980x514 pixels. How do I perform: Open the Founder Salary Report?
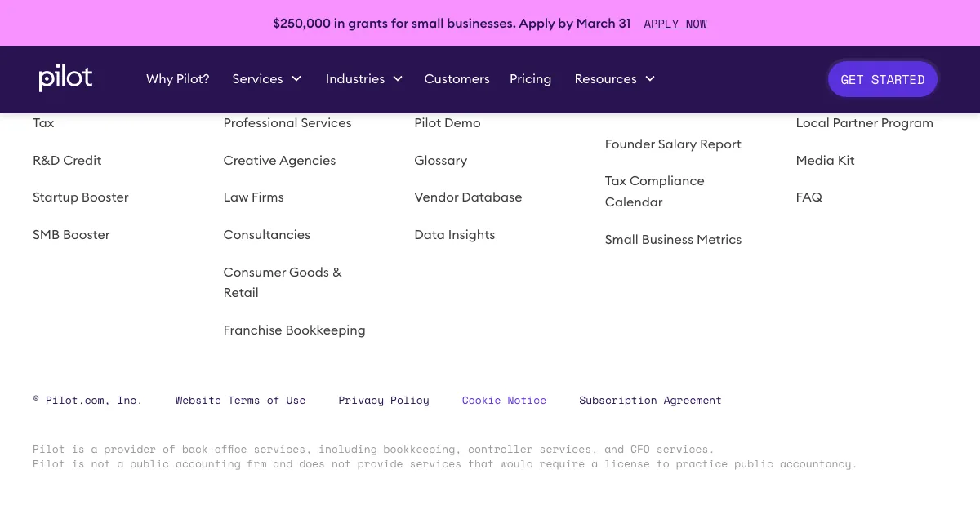coord(673,144)
